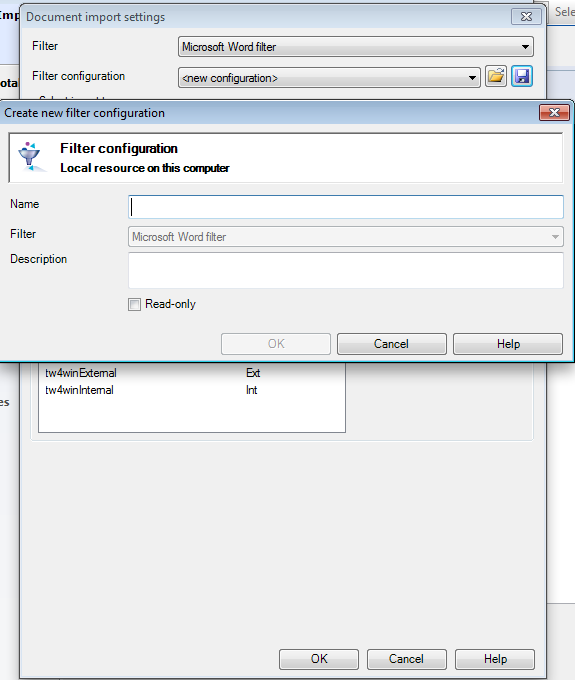The image size is (575, 680).
Task: Open the Filter dropdown in Document import settings
Action: pyautogui.click(x=356, y=47)
